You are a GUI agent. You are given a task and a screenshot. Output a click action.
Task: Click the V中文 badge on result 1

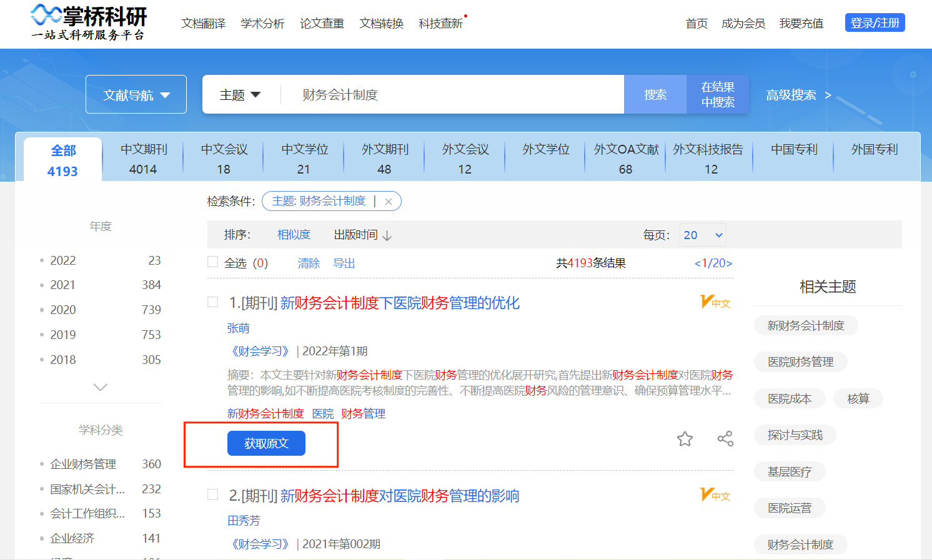click(715, 303)
